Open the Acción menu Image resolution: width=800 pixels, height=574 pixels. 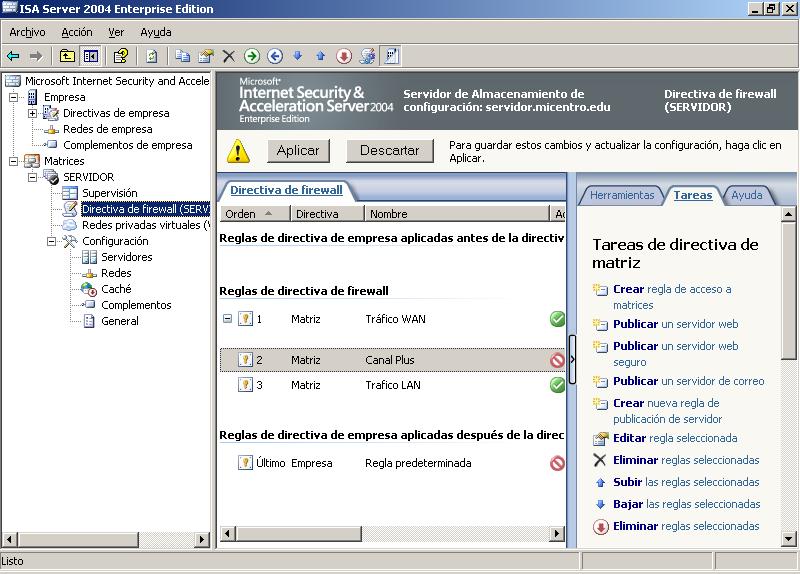click(x=76, y=32)
